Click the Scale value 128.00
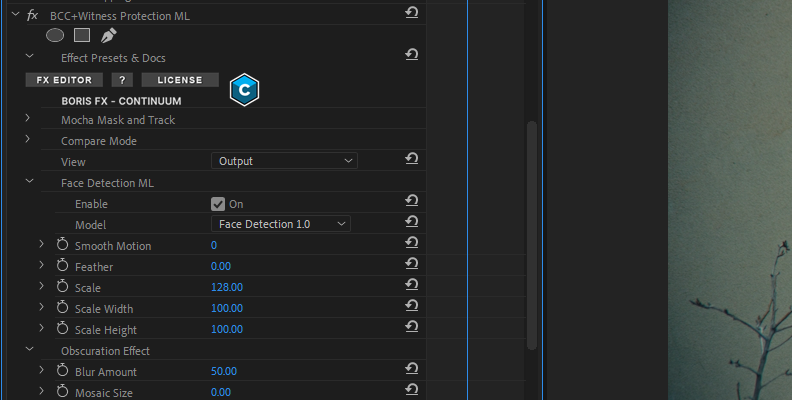The image size is (792, 400). tap(227, 287)
